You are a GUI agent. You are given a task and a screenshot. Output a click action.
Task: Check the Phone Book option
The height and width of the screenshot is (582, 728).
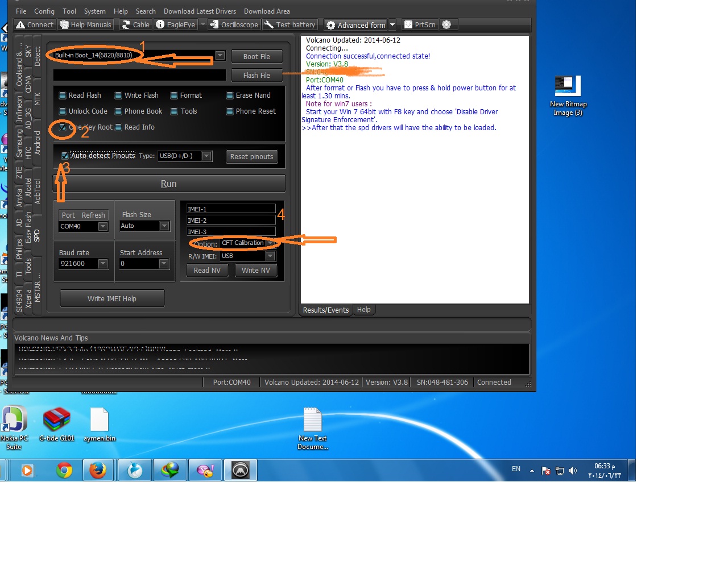click(118, 111)
